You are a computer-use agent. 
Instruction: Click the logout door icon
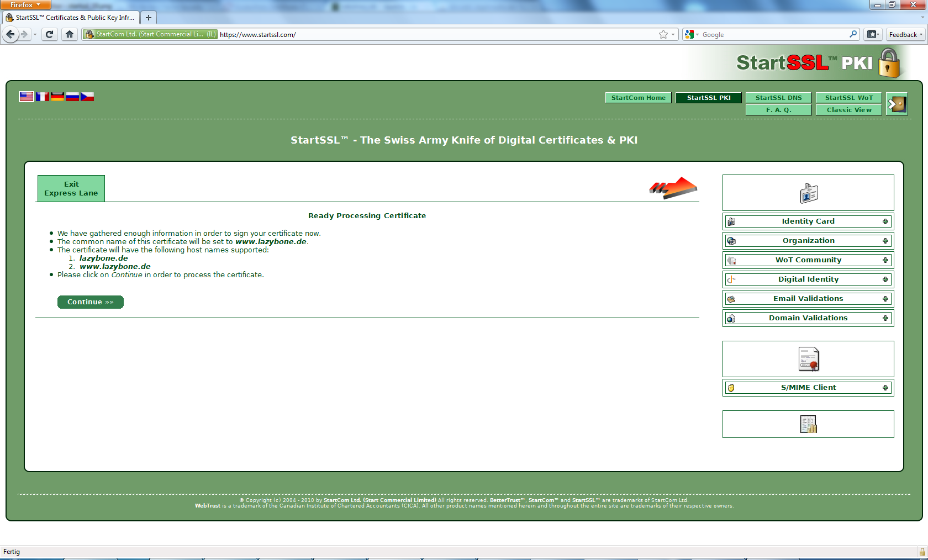pyautogui.click(x=897, y=104)
